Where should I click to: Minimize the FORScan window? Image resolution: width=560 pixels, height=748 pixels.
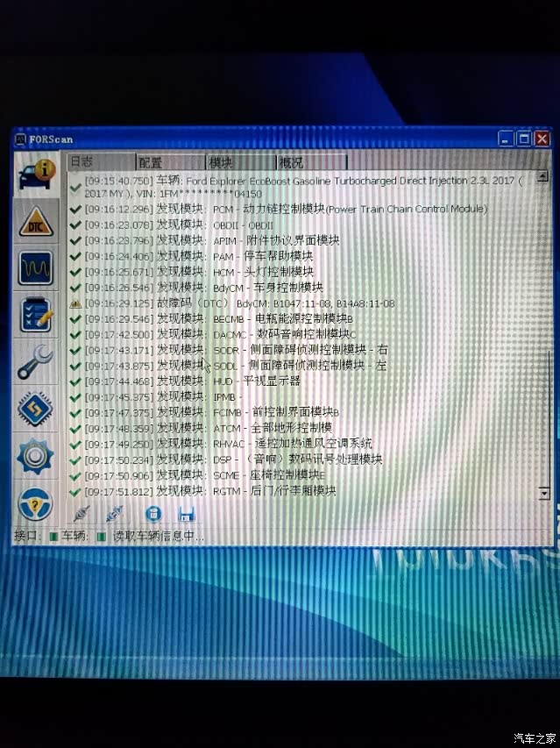point(507,139)
